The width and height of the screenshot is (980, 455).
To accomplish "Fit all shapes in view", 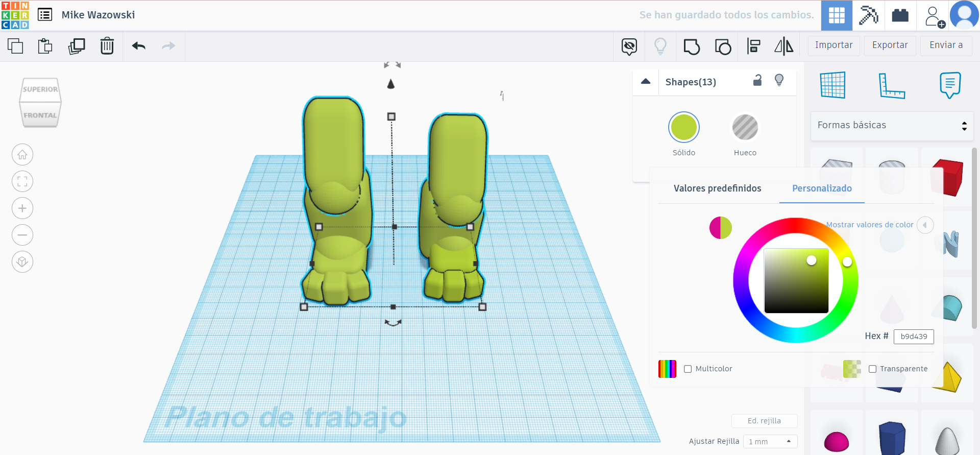I will coord(22,181).
